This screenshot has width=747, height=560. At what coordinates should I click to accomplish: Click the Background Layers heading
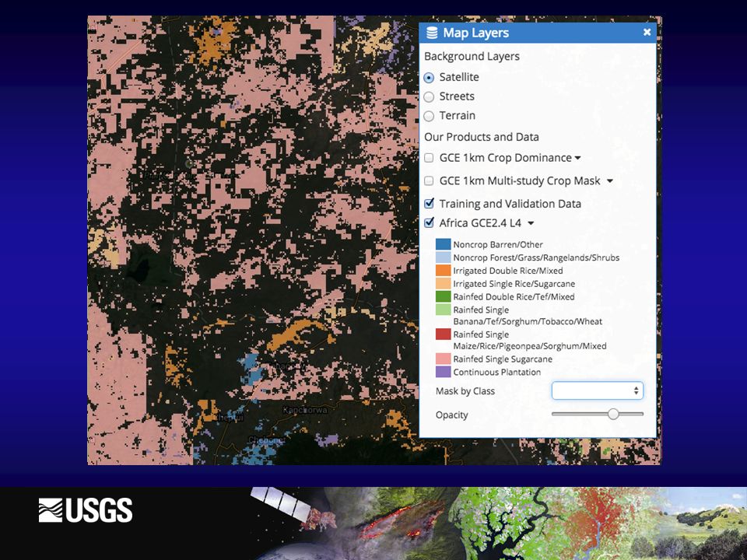472,56
